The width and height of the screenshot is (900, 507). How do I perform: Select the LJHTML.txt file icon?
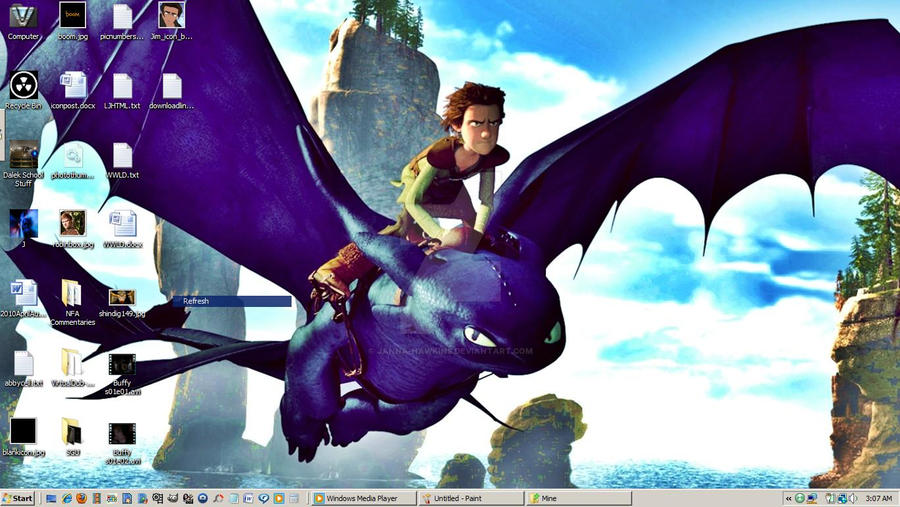[x=122, y=91]
